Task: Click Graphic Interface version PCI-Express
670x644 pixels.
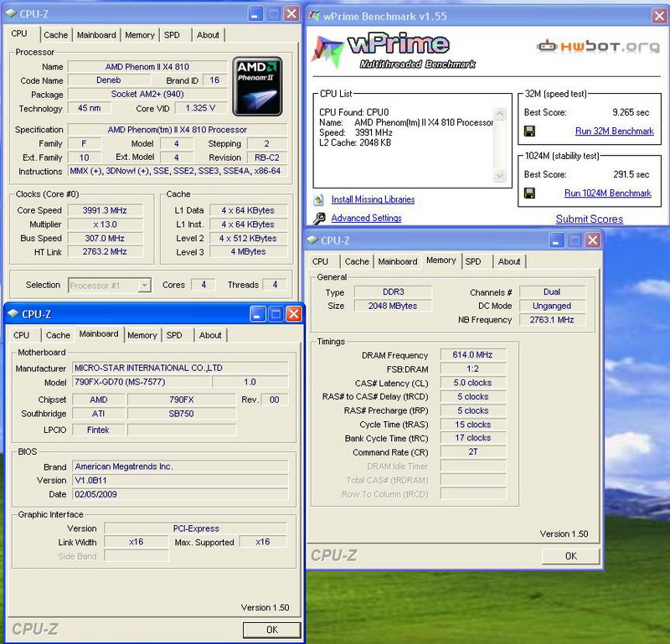Action: point(196,528)
